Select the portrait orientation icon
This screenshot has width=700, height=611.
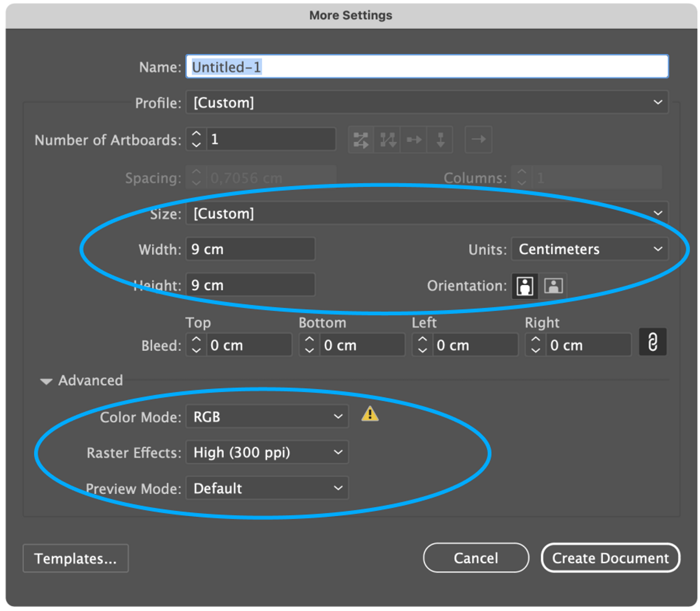pyautogui.click(x=524, y=286)
